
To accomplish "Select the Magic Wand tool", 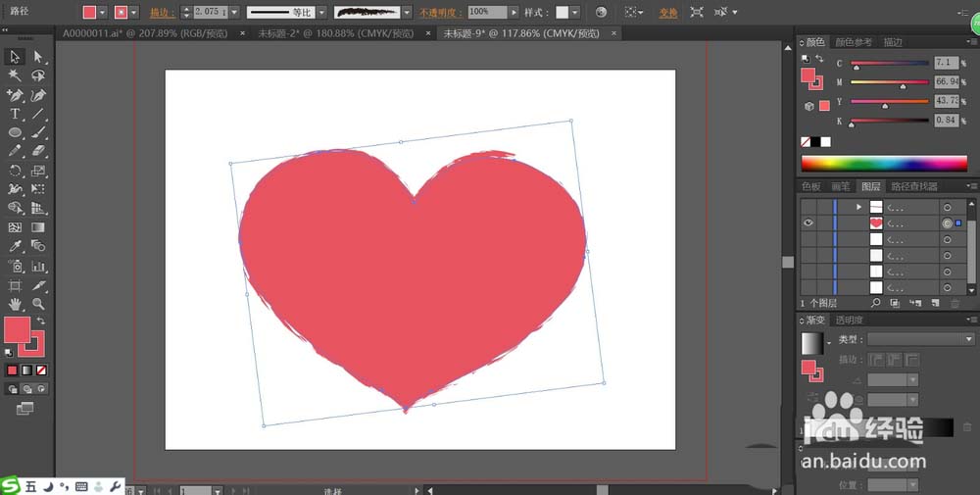I will [15, 75].
